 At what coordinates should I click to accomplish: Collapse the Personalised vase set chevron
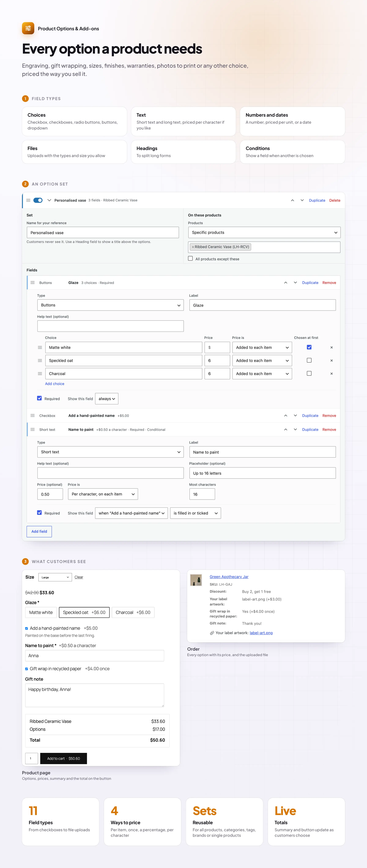click(x=49, y=200)
